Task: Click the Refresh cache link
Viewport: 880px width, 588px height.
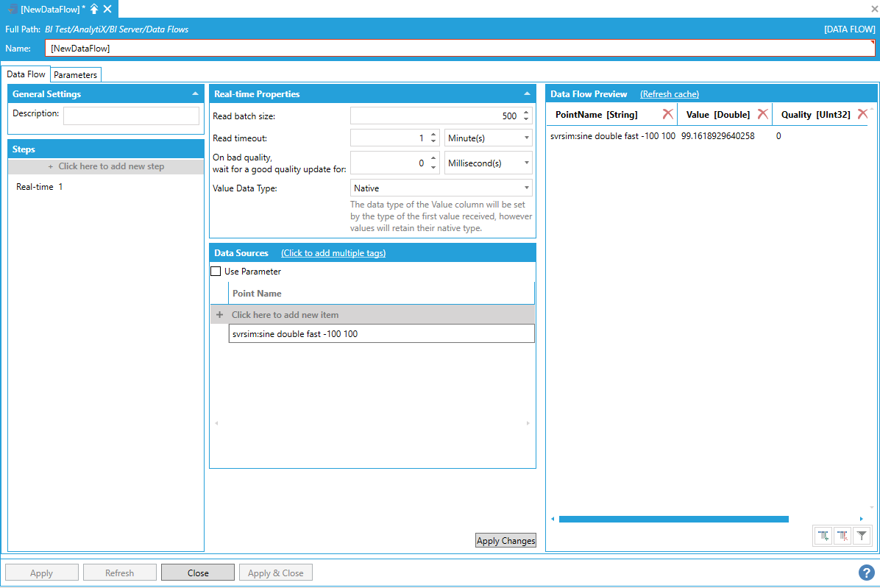Action: [669, 94]
